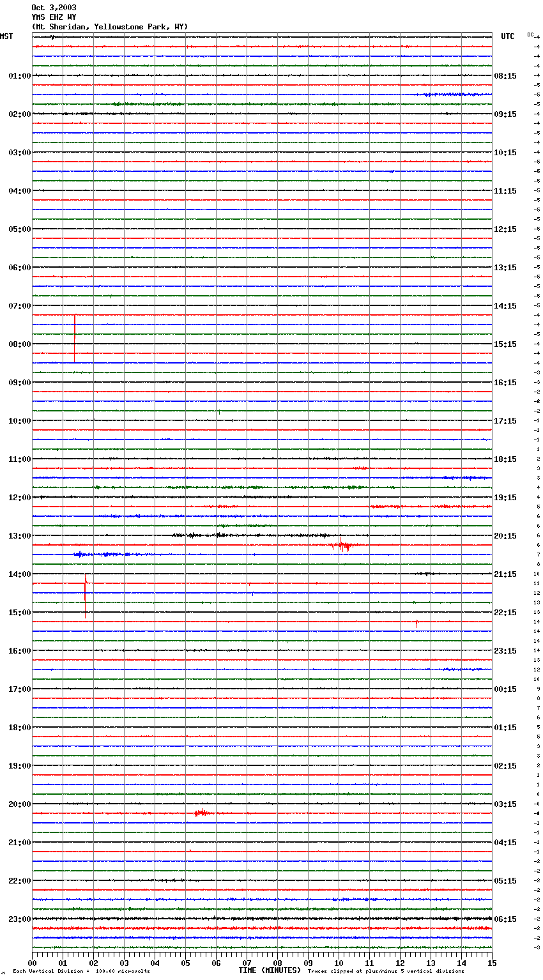Select the 20:00 MST time label
Screen dimensions: 543x980
click(x=20, y=804)
